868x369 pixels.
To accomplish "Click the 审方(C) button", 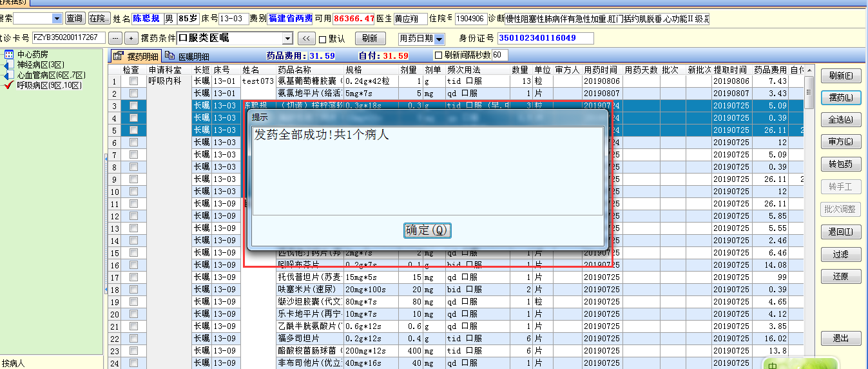I will tap(841, 142).
